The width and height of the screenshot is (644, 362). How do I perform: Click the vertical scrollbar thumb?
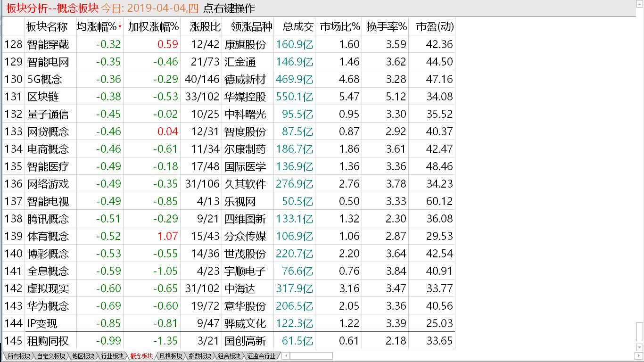pyautogui.click(x=640, y=333)
